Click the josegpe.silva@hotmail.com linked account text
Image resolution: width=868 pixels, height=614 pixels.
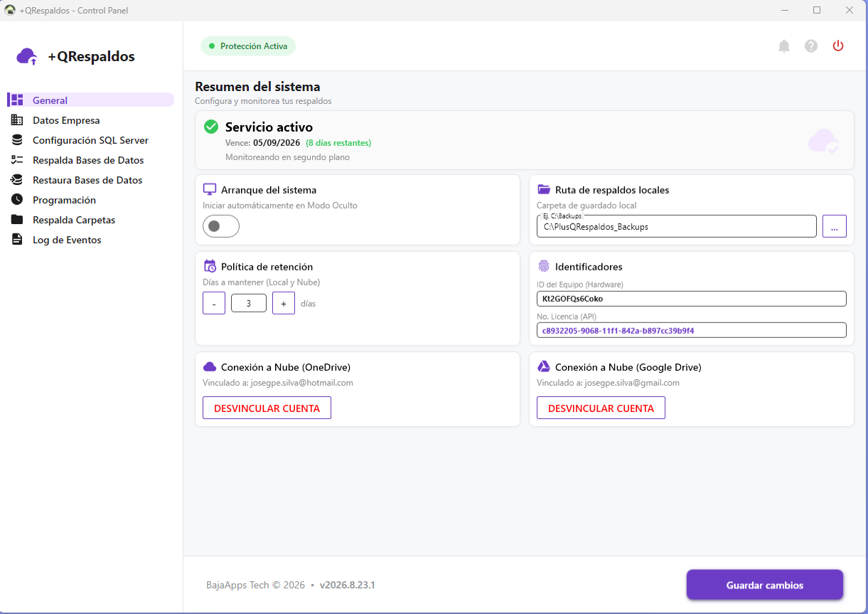coord(302,383)
